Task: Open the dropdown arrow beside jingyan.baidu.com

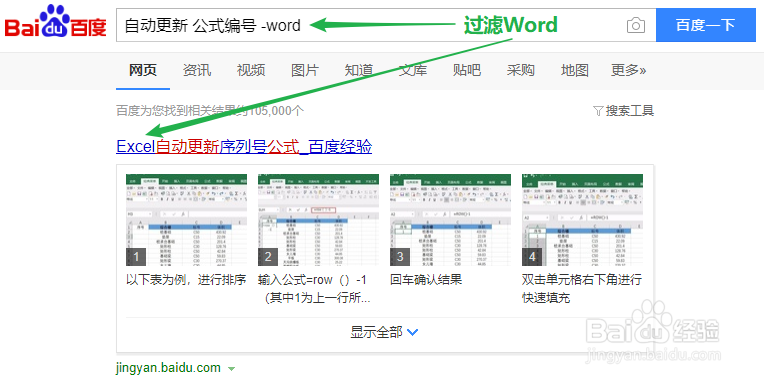Action: click(231, 369)
